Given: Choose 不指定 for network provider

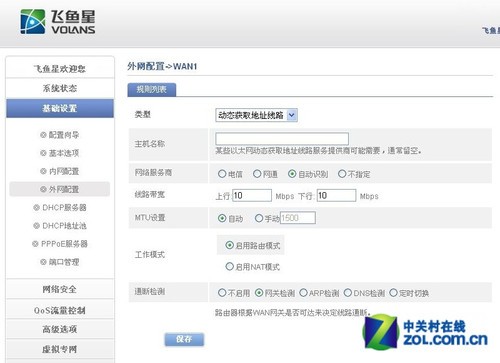Looking at the screenshot, I should coord(342,174).
